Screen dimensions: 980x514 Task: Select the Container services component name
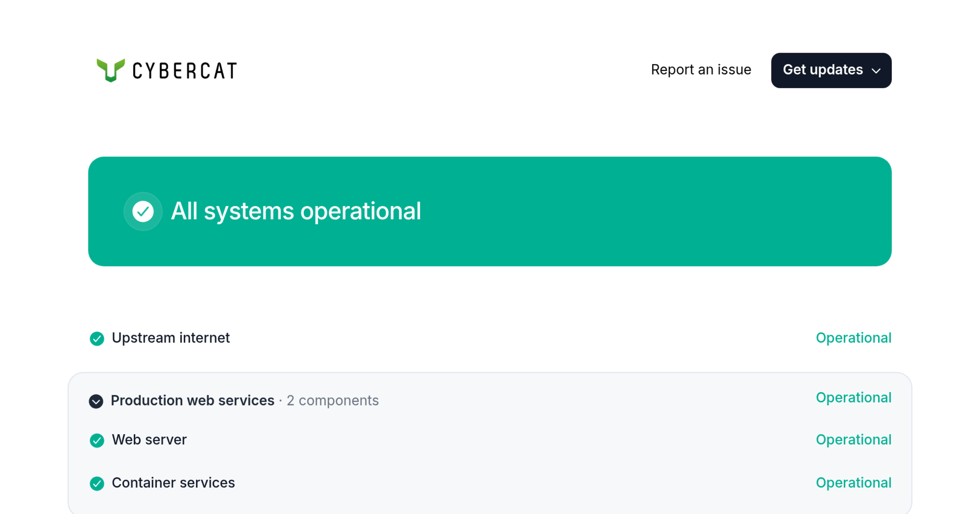pyautogui.click(x=173, y=483)
